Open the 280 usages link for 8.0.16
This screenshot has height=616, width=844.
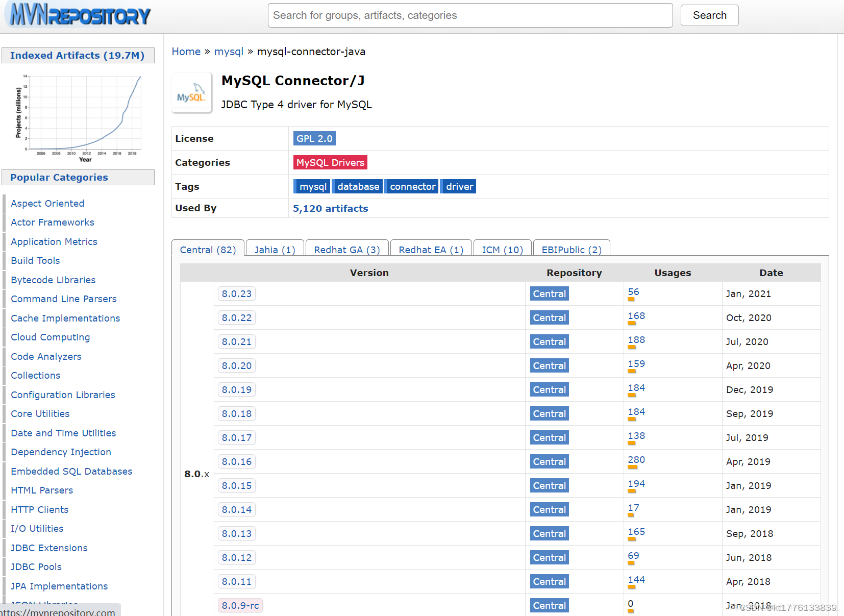pyautogui.click(x=636, y=460)
